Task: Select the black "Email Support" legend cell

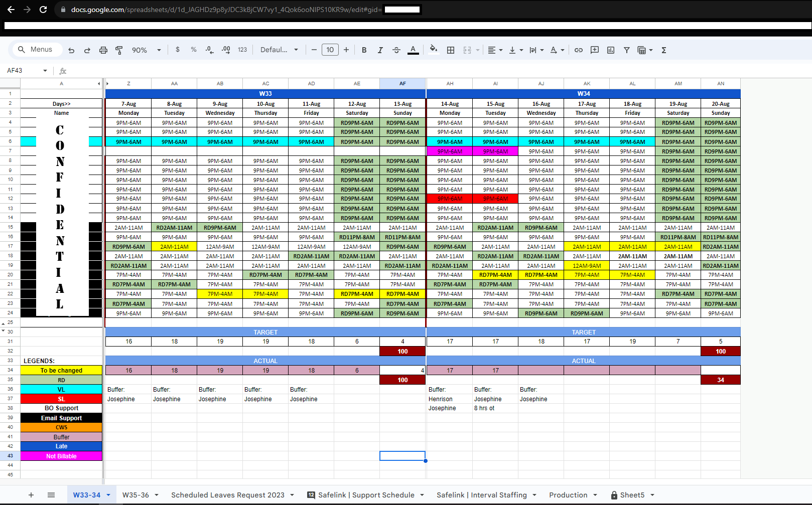Action: pos(61,418)
